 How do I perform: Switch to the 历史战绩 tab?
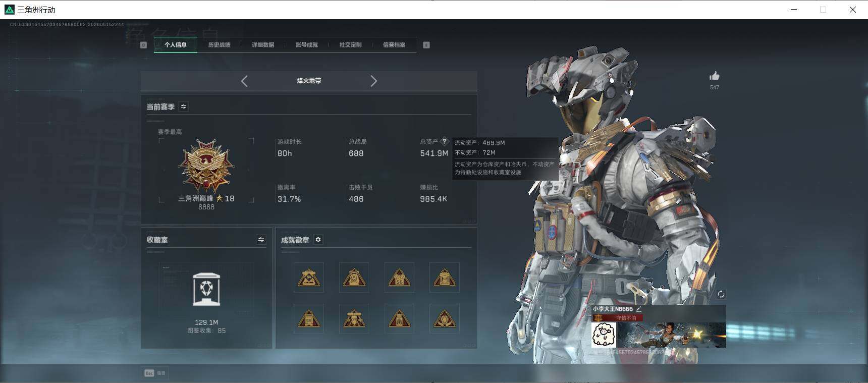(x=219, y=45)
